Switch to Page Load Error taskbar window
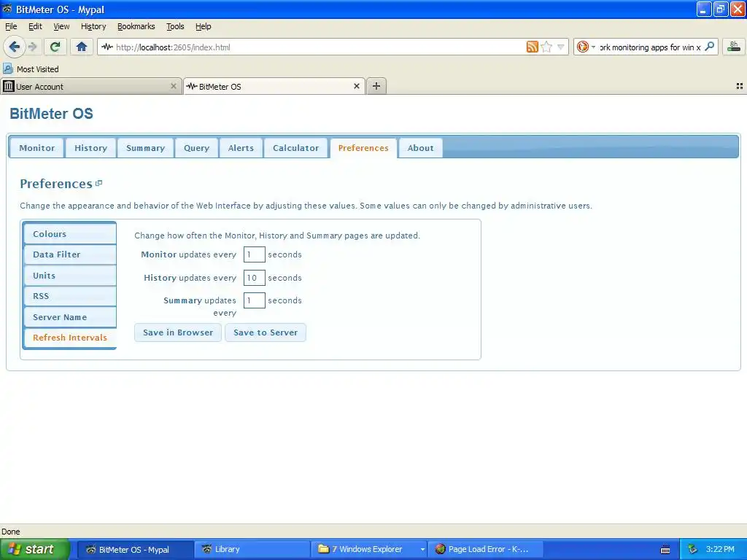The height and width of the screenshot is (560, 747). click(x=486, y=549)
